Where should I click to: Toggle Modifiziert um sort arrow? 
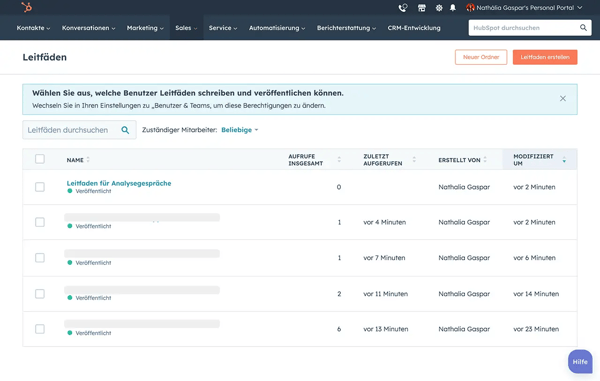point(564,160)
